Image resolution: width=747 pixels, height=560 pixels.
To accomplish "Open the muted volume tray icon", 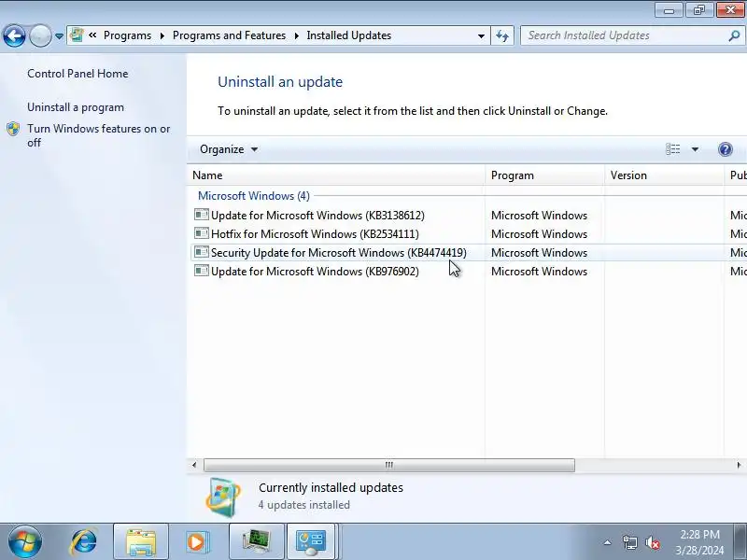I will [x=652, y=542].
